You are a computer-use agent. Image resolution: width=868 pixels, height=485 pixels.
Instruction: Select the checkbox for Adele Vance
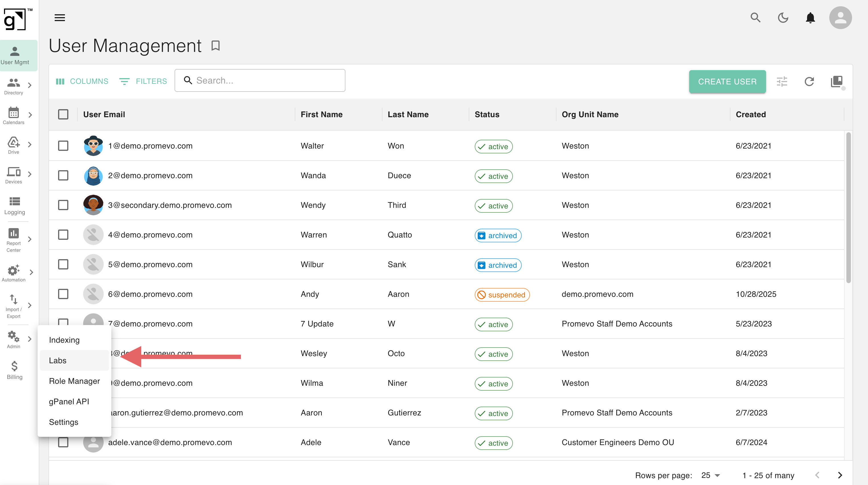pos(63,442)
